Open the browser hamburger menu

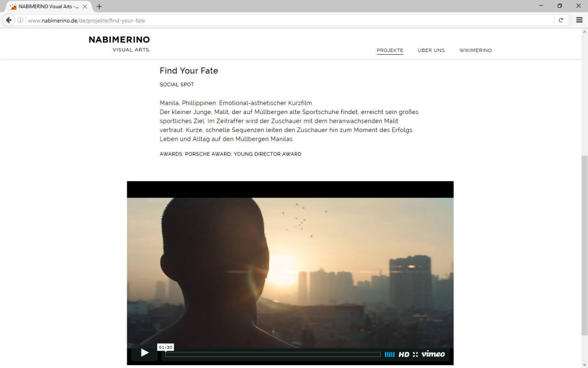tap(579, 20)
